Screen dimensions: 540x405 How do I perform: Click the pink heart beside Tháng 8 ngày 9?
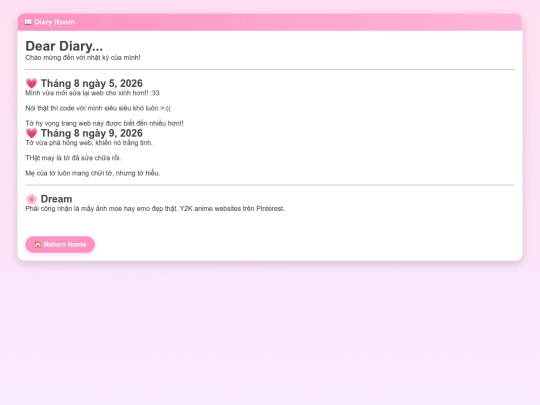click(31, 133)
